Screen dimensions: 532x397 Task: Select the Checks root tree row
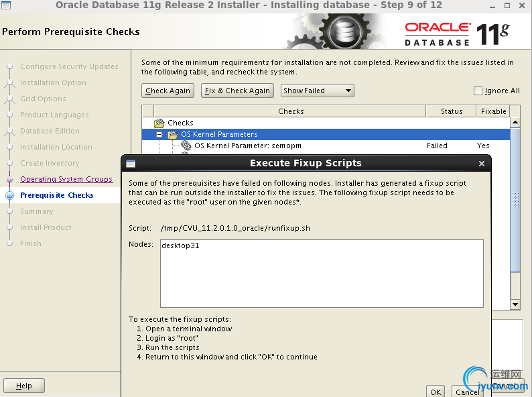tap(326, 123)
